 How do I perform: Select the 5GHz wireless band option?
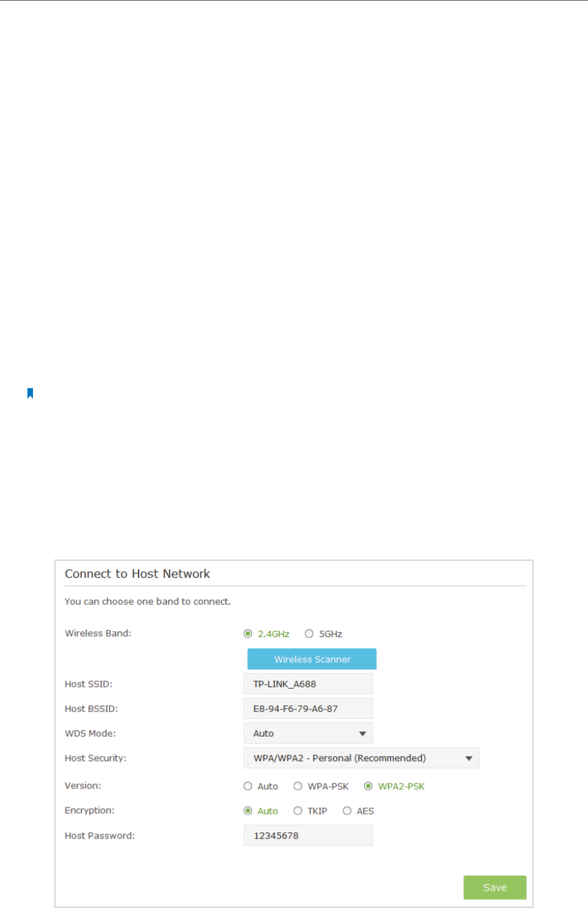[x=308, y=634]
